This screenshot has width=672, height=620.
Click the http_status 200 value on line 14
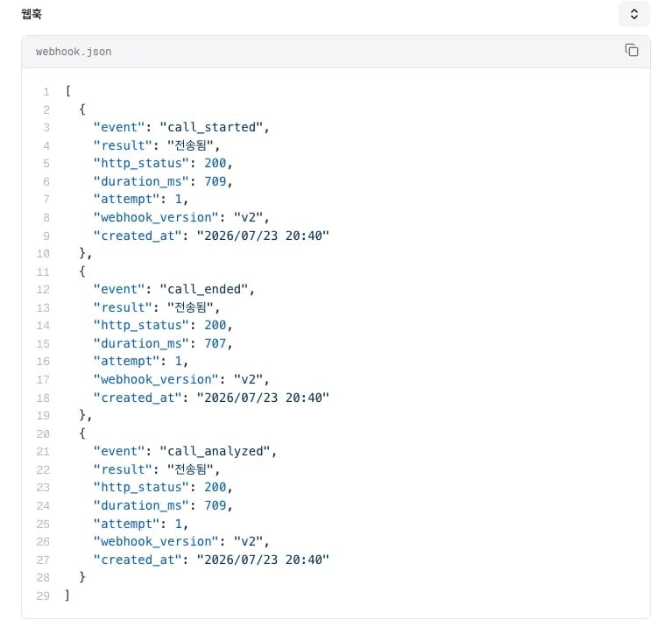[216, 325]
